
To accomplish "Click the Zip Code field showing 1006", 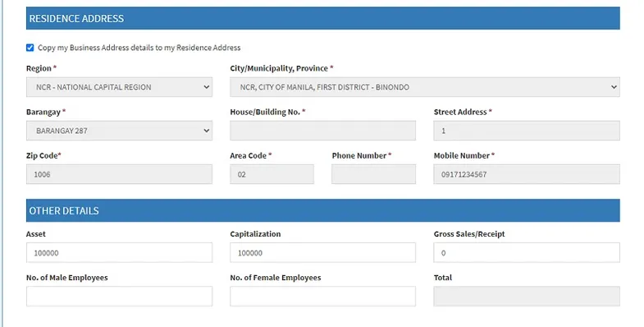I will click(119, 174).
